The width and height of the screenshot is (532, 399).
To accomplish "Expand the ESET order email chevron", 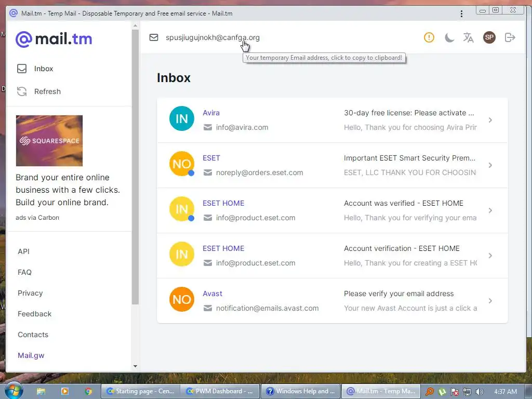I will [490, 165].
